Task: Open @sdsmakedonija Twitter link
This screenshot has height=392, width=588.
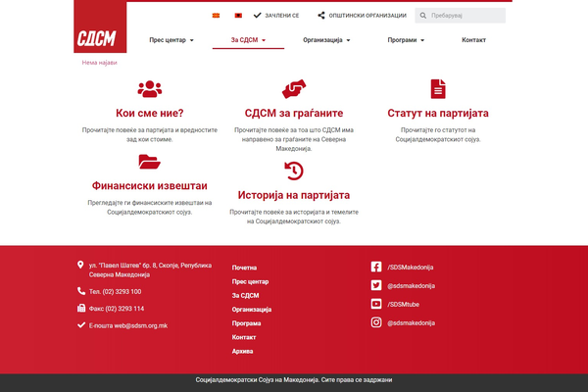Action: (411, 286)
